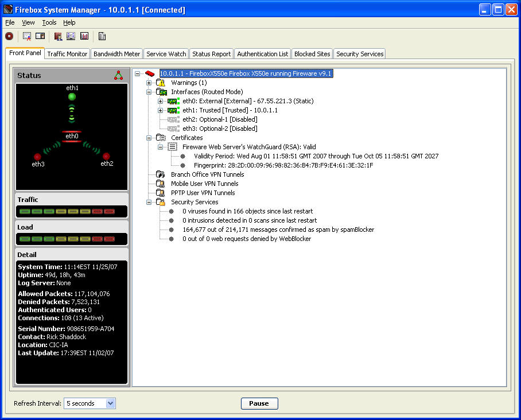
Task: Collapse the Fireware Web Server certificate node
Action: [160, 147]
